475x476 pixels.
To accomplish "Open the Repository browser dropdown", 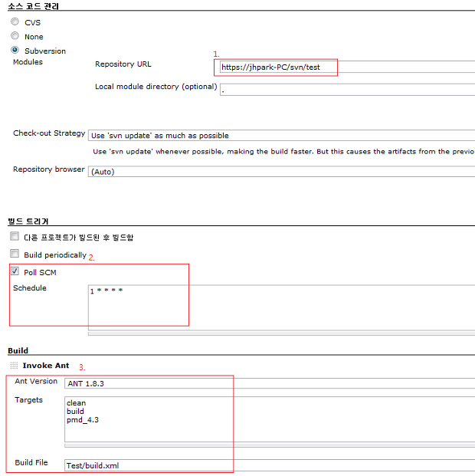I will pyautogui.click(x=281, y=172).
